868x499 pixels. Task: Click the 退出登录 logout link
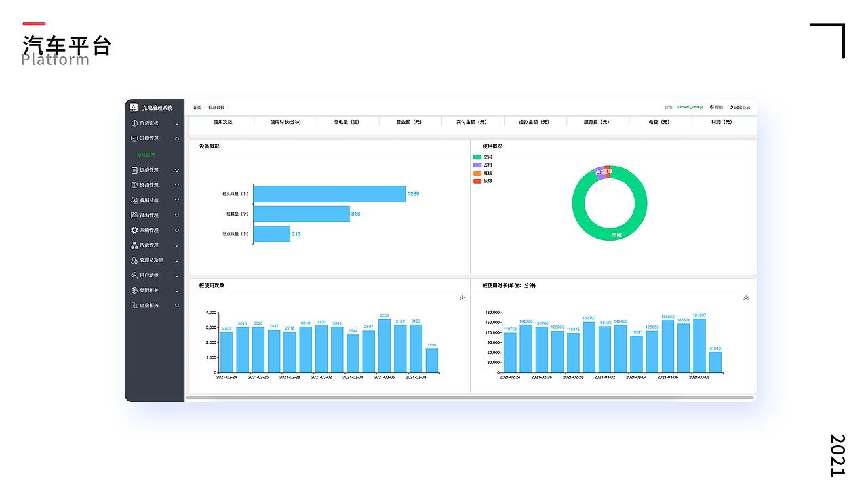point(743,107)
